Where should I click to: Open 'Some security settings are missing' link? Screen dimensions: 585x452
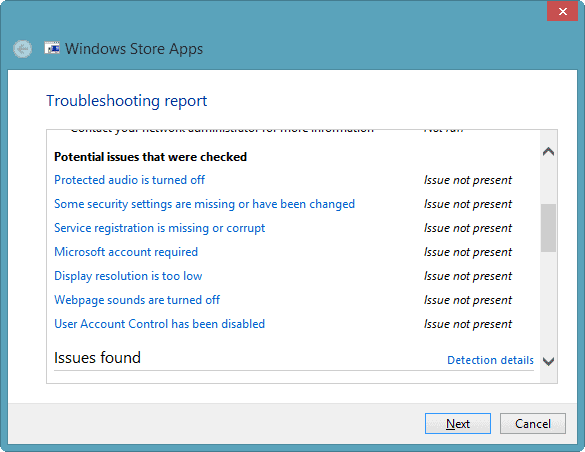(204, 204)
